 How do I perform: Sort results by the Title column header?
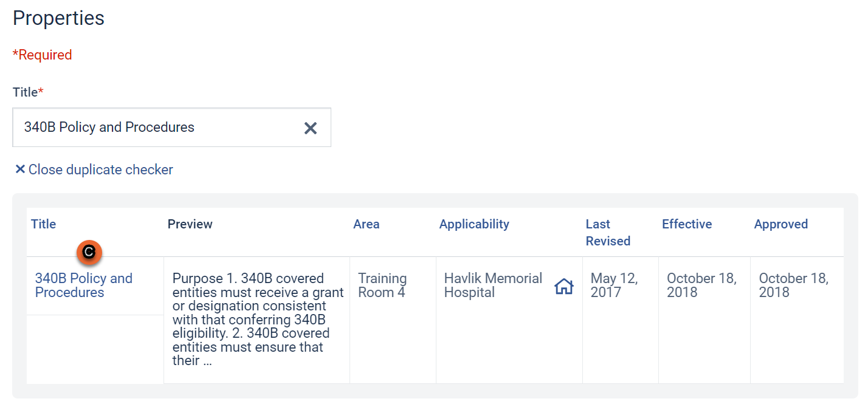coord(44,224)
